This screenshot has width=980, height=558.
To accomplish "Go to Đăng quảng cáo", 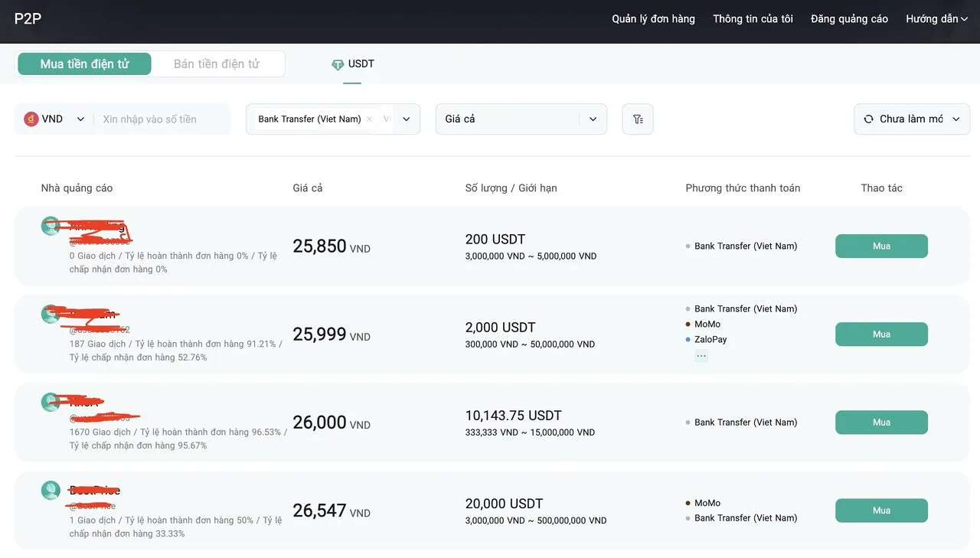I will point(849,19).
